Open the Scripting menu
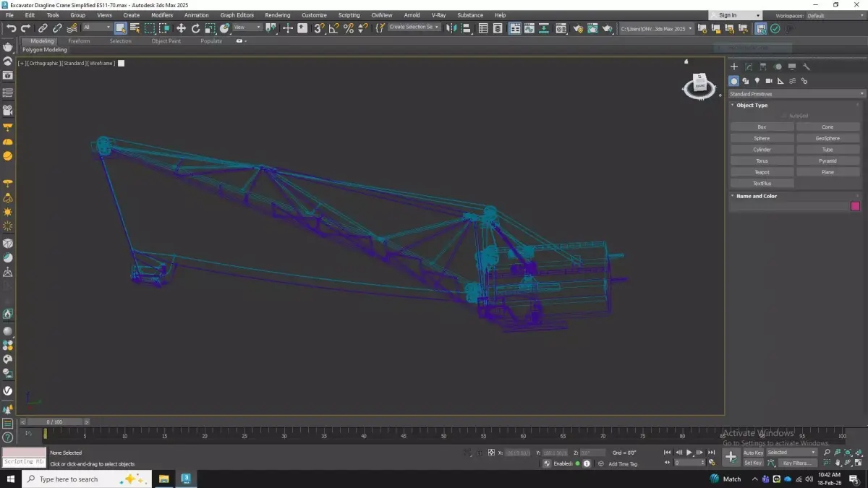Image resolution: width=868 pixels, height=488 pixels. [x=349, y=15]
